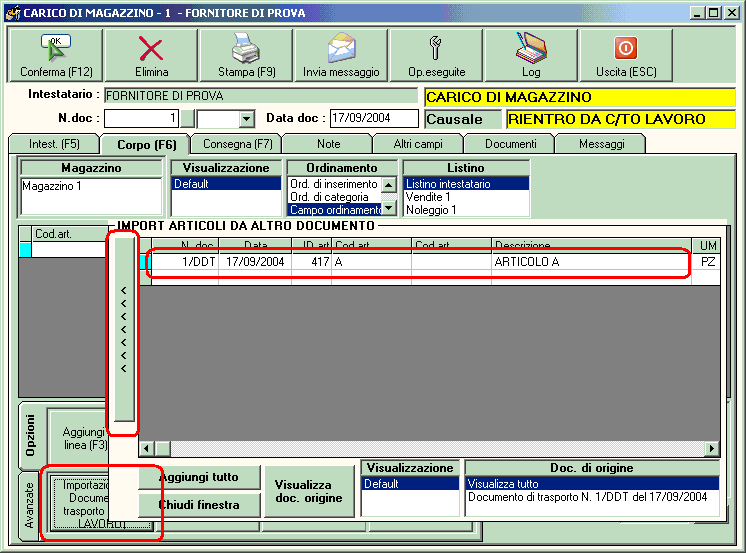Click the UM column header
This screenshot has width=746, height=553.
(707, 246)
